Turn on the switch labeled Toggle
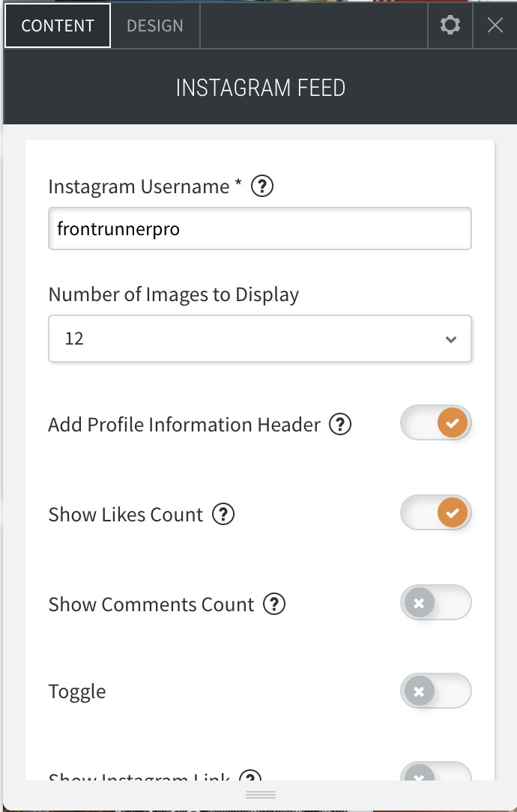This screenshot has height=812, width=517. click(435, 691)
